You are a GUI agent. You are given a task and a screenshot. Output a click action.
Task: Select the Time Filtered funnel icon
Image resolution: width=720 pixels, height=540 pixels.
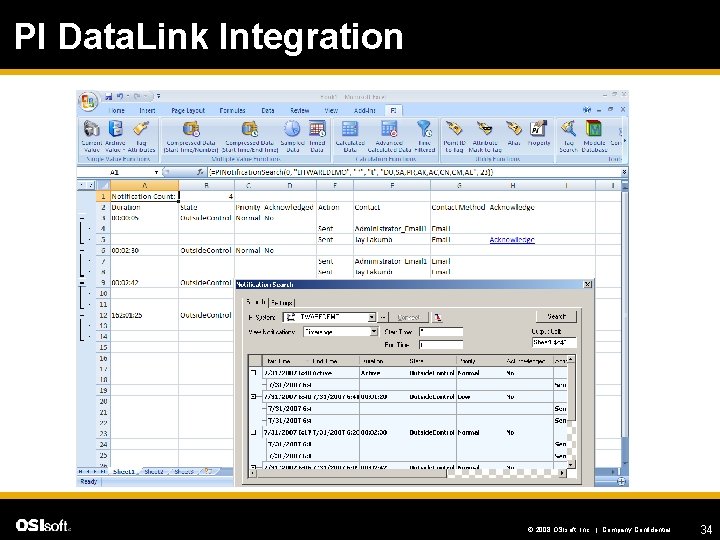tap(424, 129)
